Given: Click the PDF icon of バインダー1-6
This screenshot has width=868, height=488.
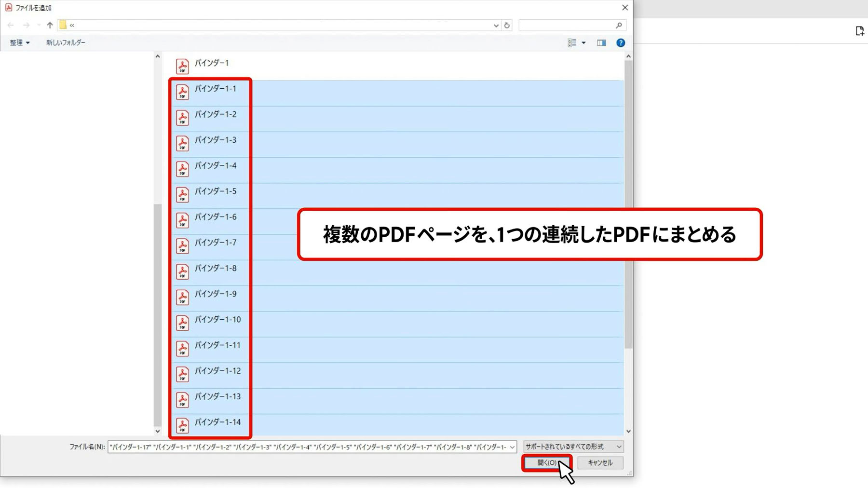Looking at the screenshot, I should pyautogui.click(x=182, y=220).
